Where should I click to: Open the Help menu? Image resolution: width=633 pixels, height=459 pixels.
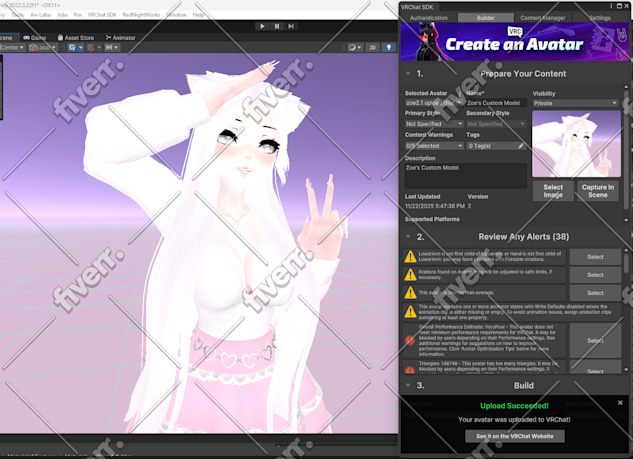click(198, 15)
